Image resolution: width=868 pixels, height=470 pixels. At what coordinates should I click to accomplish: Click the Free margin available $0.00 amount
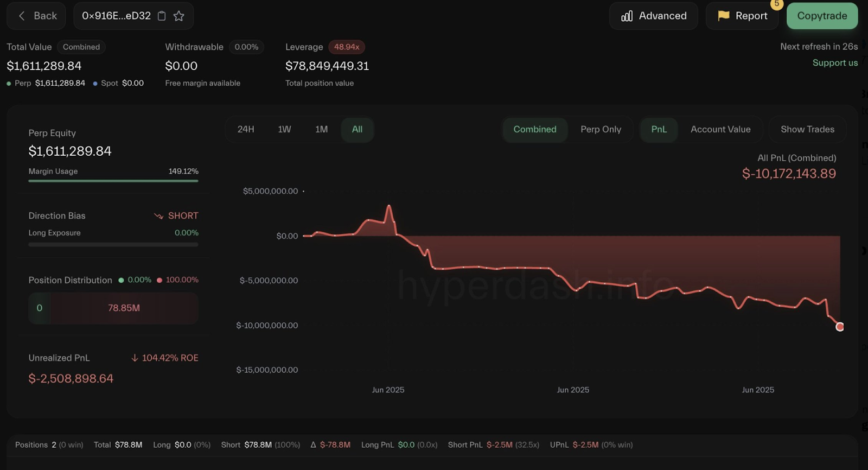(181, 66)
